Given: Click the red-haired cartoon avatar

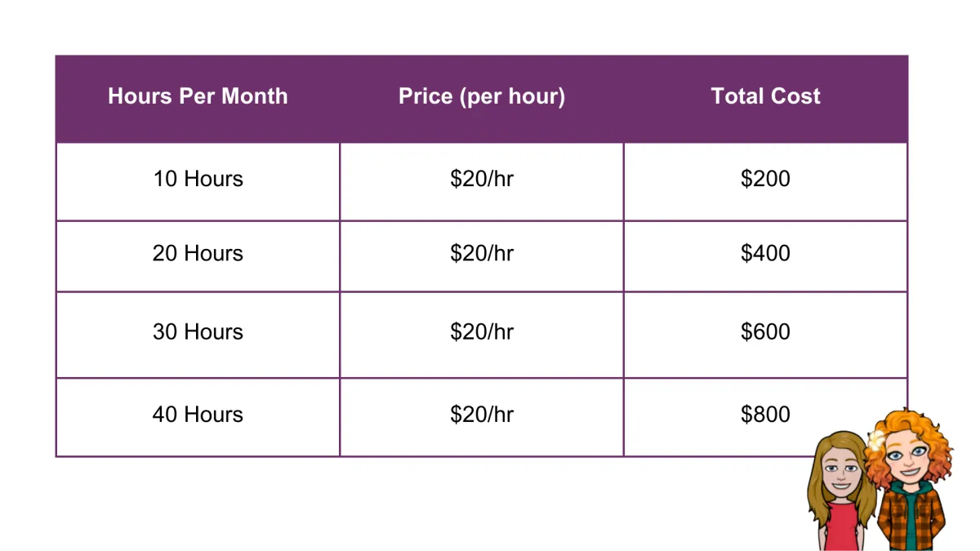Looking at the screenshot, I should (908, 478).
